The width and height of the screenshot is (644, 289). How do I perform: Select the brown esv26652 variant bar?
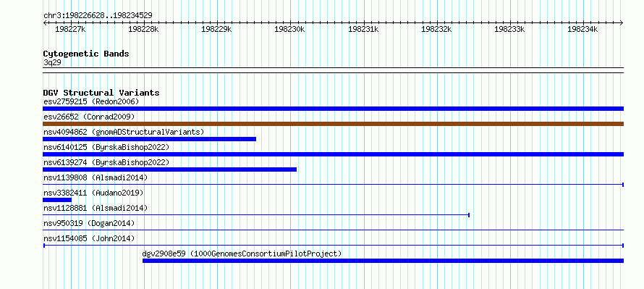tap(333, 124)
